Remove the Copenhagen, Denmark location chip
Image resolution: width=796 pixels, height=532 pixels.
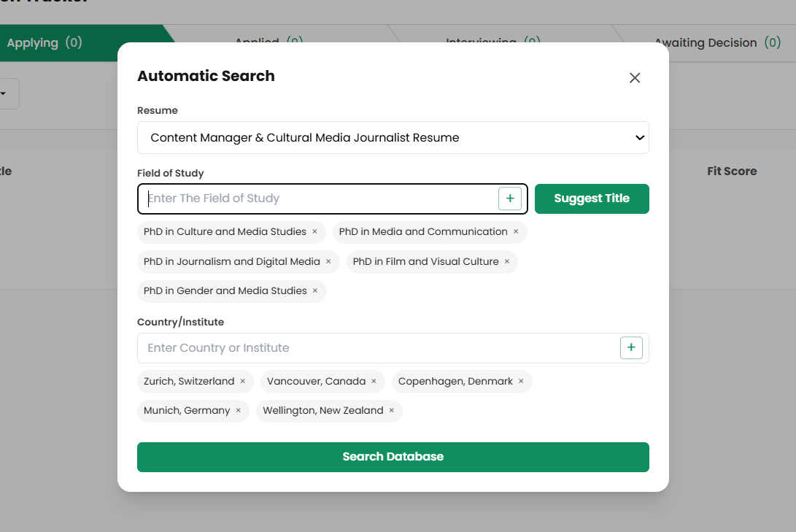click(x=520, y=381)
